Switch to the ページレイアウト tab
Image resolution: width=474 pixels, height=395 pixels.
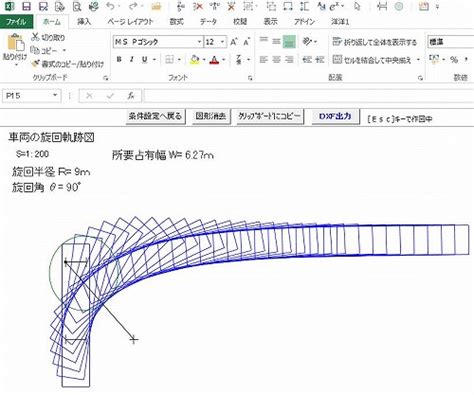click(130, 22)
